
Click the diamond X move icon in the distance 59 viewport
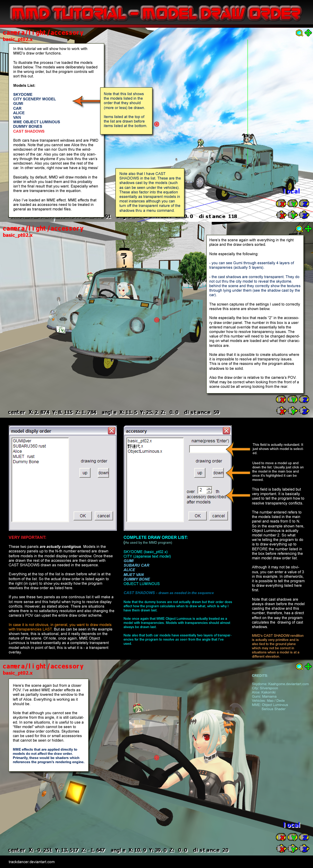(x=281, y=411)
